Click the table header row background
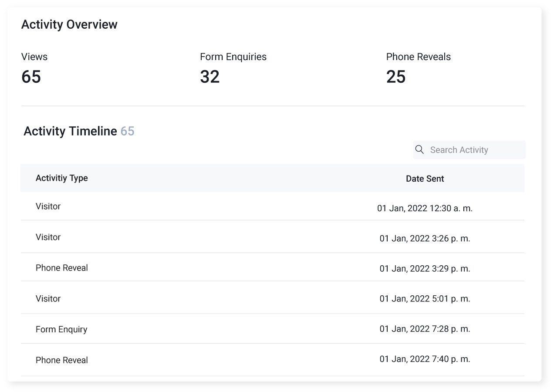Screen dimensions: 554x392 pos(240,178)
